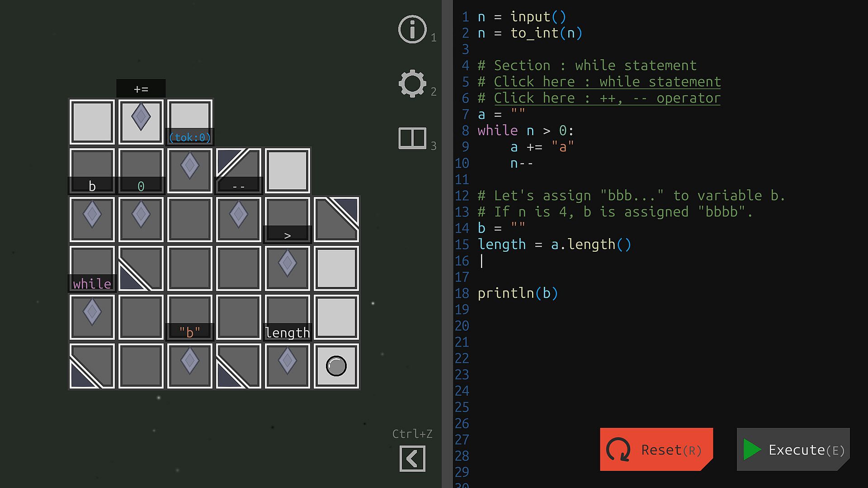Click the undo back-arrow icon
The height and width of the screenshot is (488, 868).
pos(412,459)
